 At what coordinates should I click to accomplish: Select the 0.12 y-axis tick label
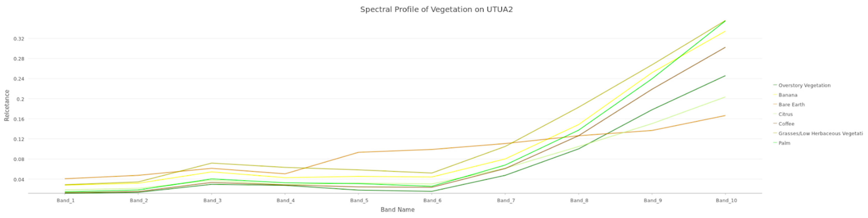pyautogui.click(x=19, y=139)
